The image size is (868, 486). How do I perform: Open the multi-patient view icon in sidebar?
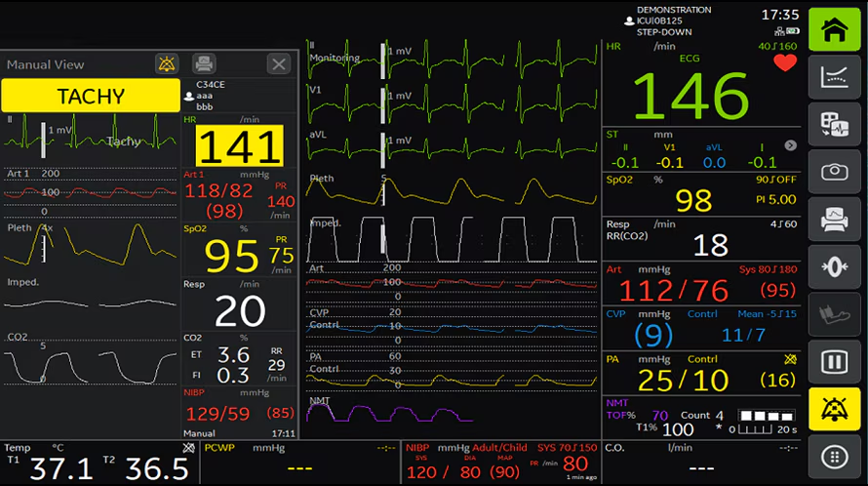[x=834, y=124]
